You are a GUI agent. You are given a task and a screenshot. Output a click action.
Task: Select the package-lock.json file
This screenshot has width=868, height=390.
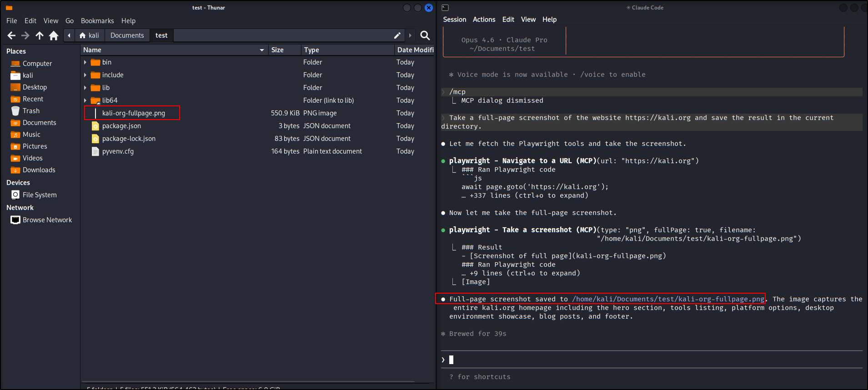[x=129, y=139]
